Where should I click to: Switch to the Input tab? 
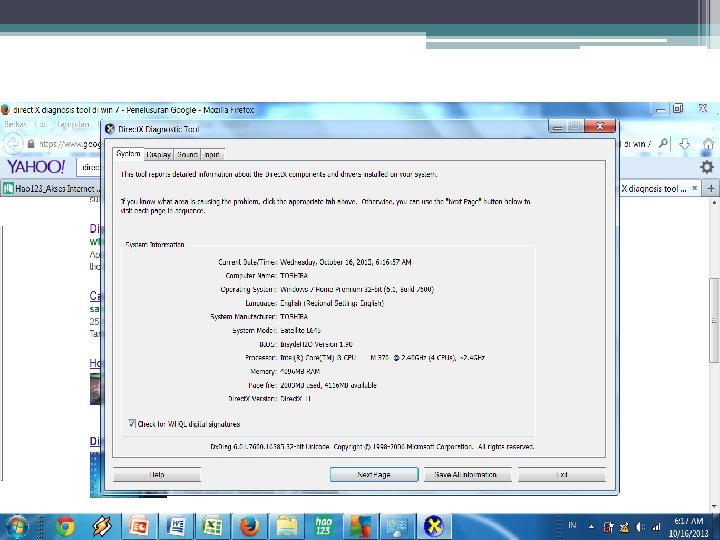point(212,155)
